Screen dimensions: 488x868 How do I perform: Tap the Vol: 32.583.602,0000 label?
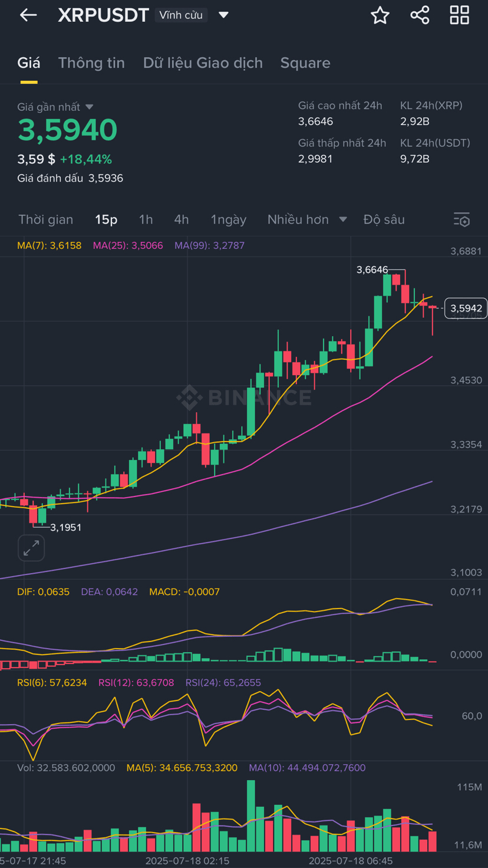(66, 768)
